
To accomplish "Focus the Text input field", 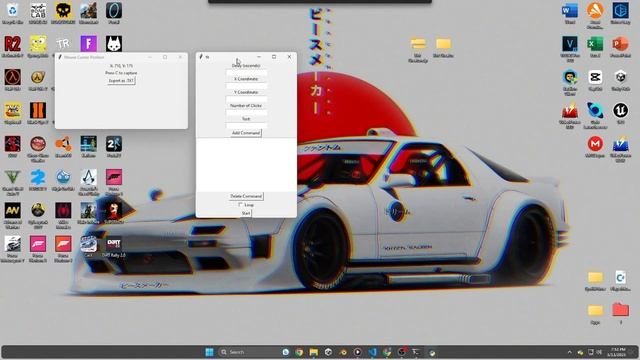I will (x=246, y=125).
